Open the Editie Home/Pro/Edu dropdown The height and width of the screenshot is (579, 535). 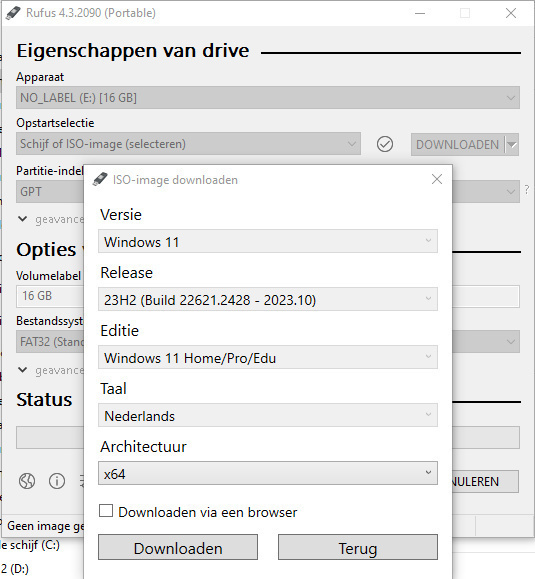click(x=268, y=357)
